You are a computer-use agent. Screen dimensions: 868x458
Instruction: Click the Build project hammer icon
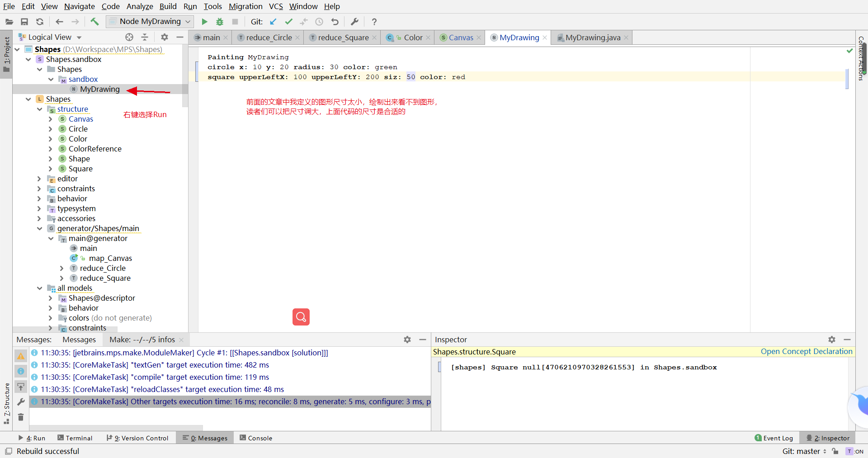pyautogui.click(x=94, y=21)
